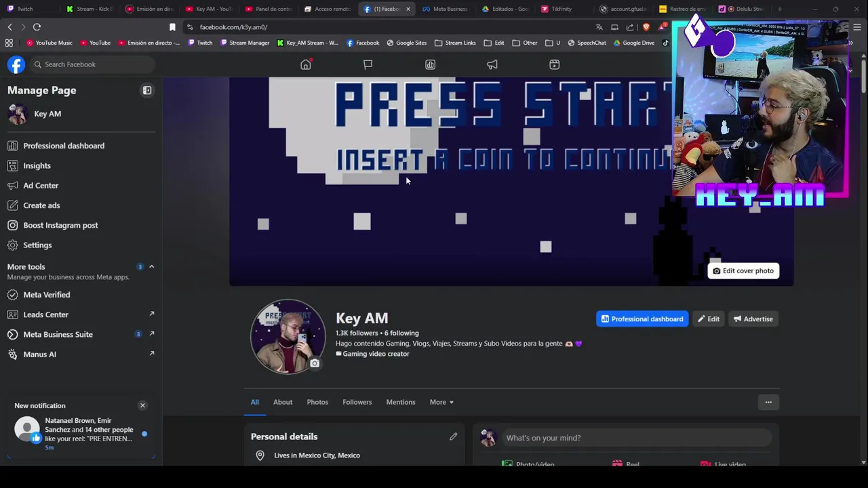Click the bookmark icon in address bar
Screen dimensions: 868x488
point(172,27)
